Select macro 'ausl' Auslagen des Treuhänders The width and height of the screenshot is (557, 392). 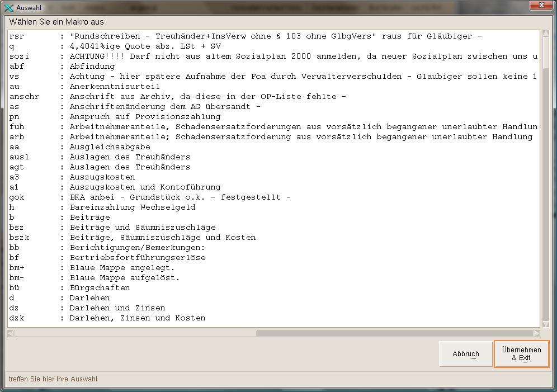pos(273,157)
